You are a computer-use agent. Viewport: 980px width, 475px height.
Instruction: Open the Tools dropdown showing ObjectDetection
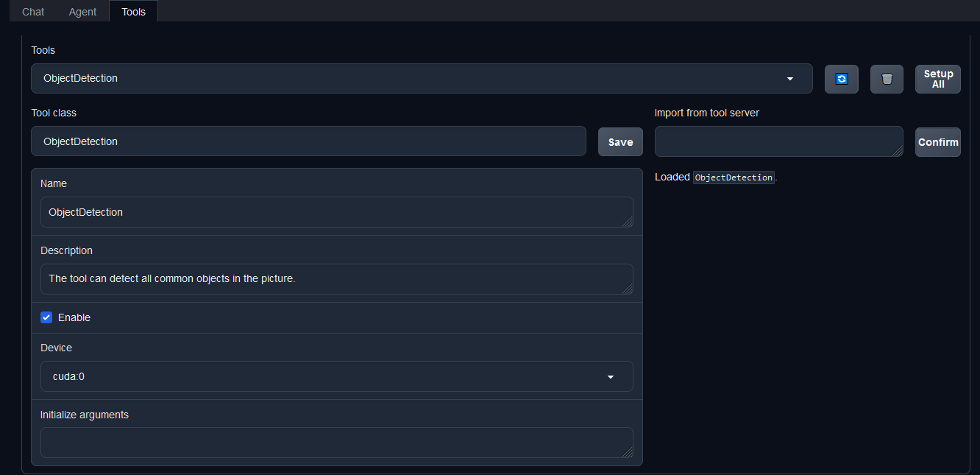[x=422, y=78]
